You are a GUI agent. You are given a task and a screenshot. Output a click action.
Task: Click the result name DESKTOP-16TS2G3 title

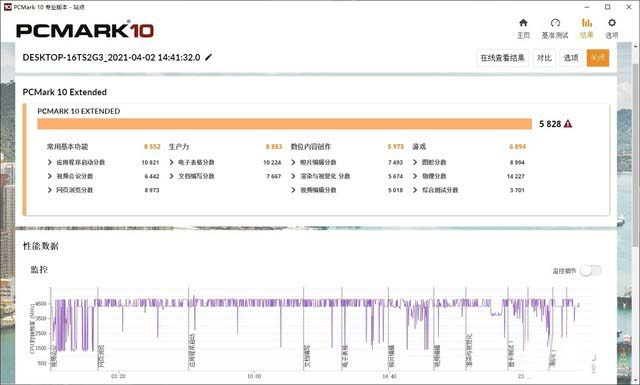pyautogui.click(x=111, y=58)
